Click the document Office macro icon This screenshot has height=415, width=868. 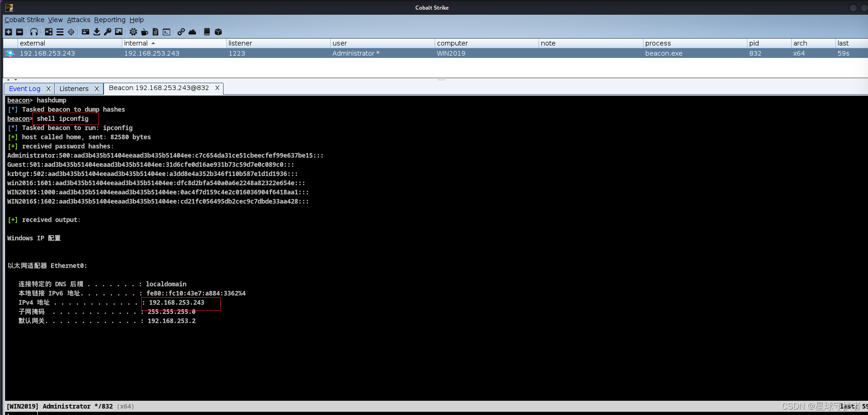tap(155, 32)
